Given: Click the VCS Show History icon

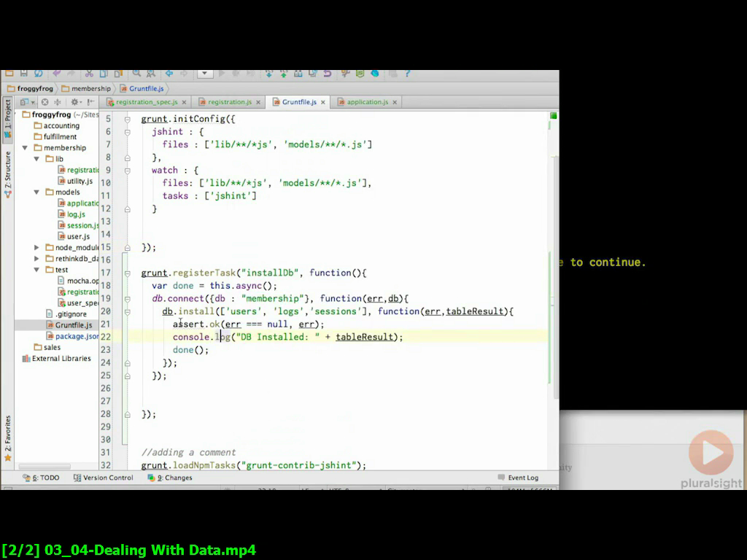Looking at the screenshot, I should (312, 74).
